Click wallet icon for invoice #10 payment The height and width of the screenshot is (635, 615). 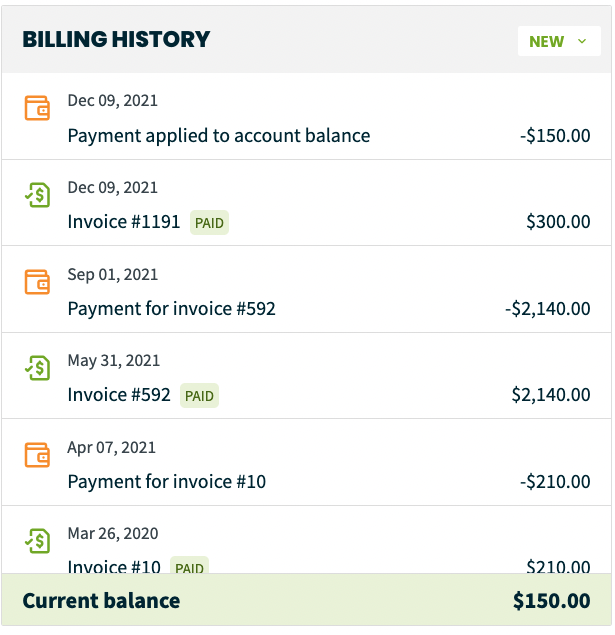pos(37,454)
